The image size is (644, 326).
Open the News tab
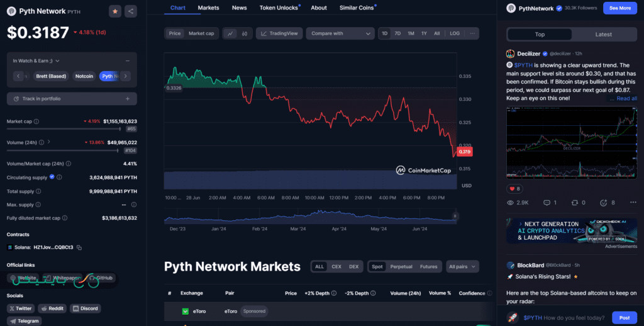pos(240,8)
